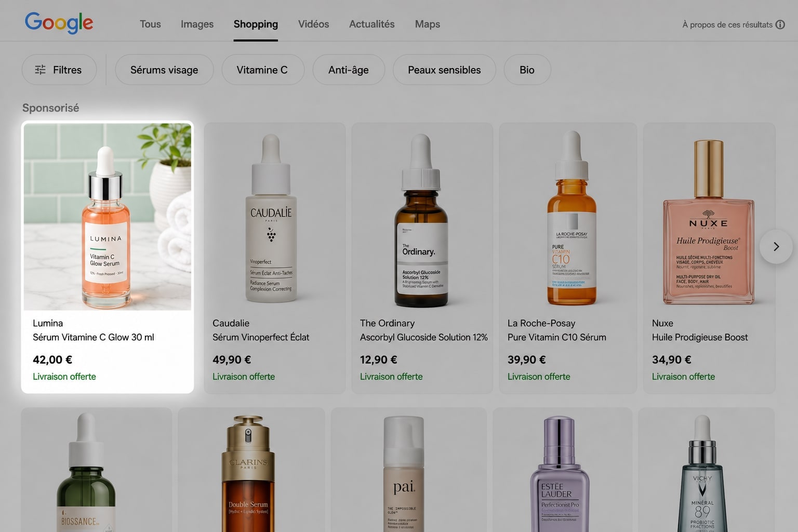View the La Roche-Posay C10 bottle image
The image size is (798, 532).
[571, 218]
